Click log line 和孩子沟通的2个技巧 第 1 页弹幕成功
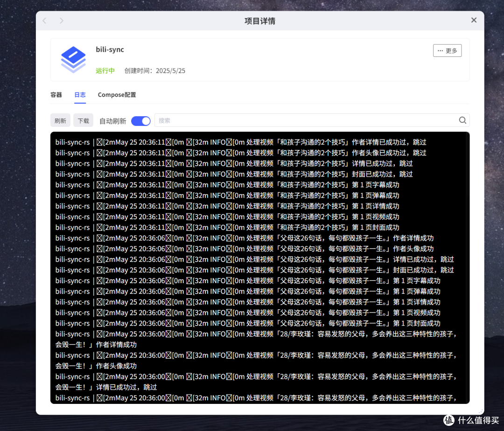The image size is (504, 431). pyautogui.click(x=227, y=195)
